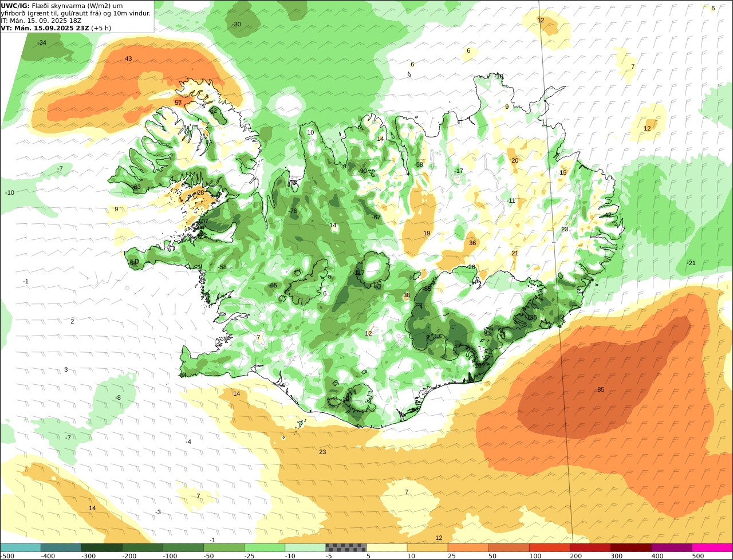Click legend swatch between 100 and 200
The width and height of the screenshot is (733, 560).
click(549, 547)
